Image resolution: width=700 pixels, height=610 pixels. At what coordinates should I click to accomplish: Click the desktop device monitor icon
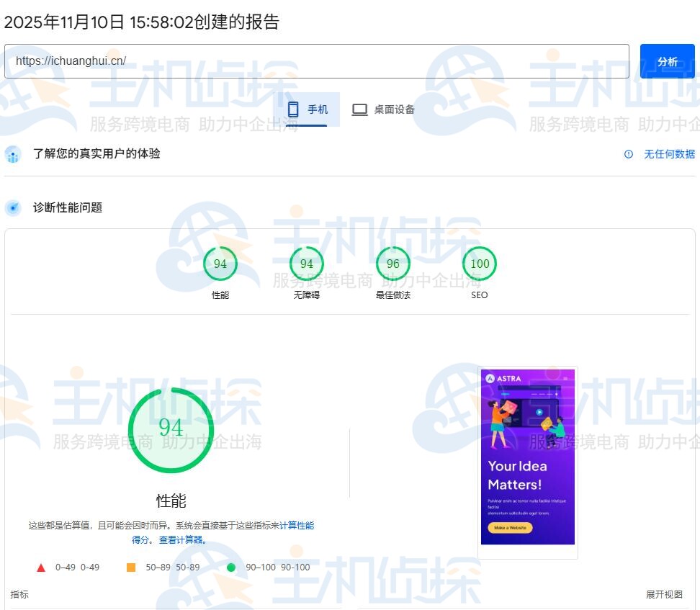[x=359, y=109]
